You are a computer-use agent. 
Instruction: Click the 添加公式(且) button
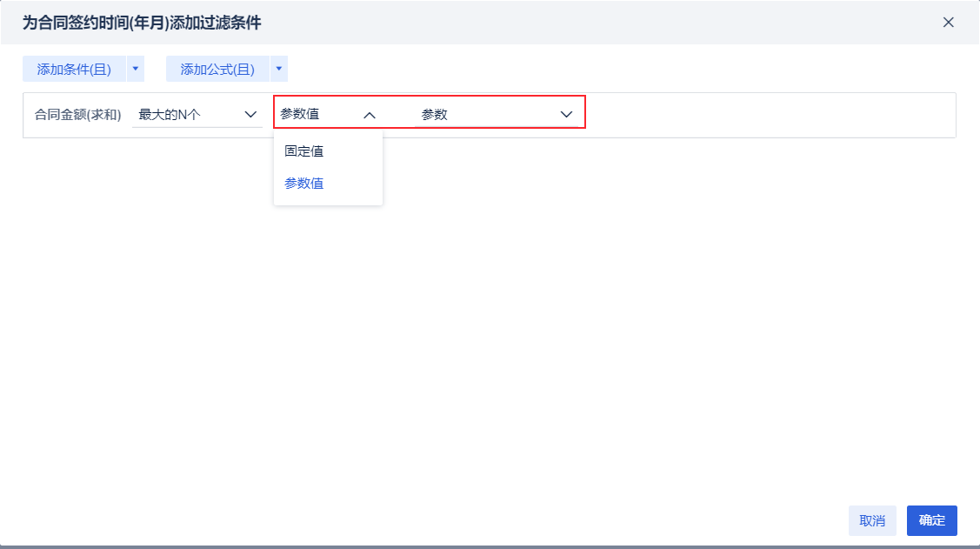click(x=217, y=69)
